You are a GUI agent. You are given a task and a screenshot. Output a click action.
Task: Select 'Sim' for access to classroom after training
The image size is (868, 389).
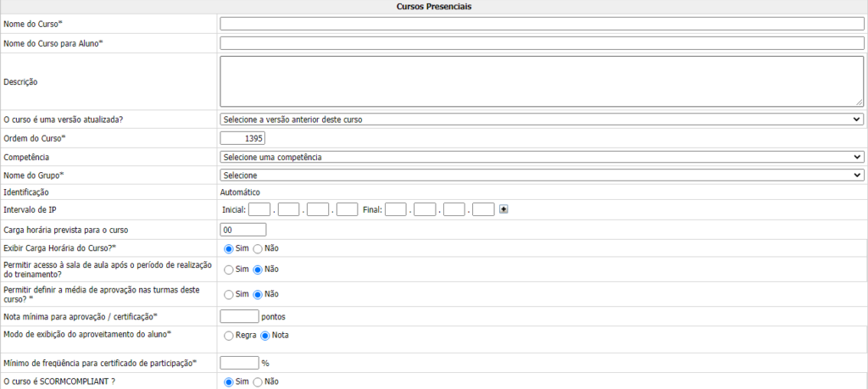(229, 269)
